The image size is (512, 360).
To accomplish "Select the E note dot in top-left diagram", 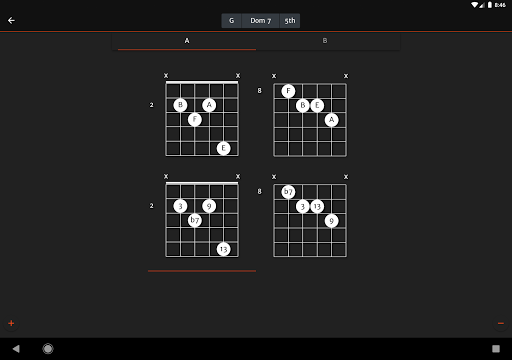I will pyautogui.click(x=224, y=148).
